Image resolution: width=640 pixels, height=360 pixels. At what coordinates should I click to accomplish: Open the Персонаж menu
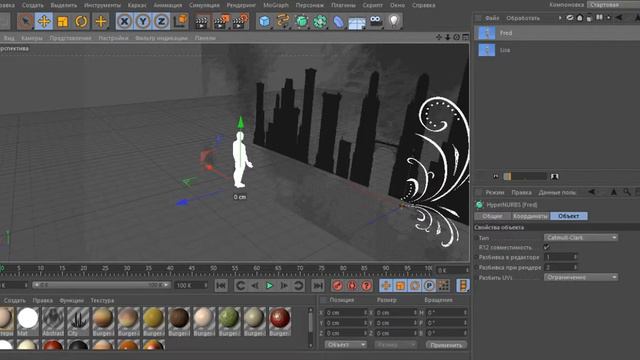point(309,5)
